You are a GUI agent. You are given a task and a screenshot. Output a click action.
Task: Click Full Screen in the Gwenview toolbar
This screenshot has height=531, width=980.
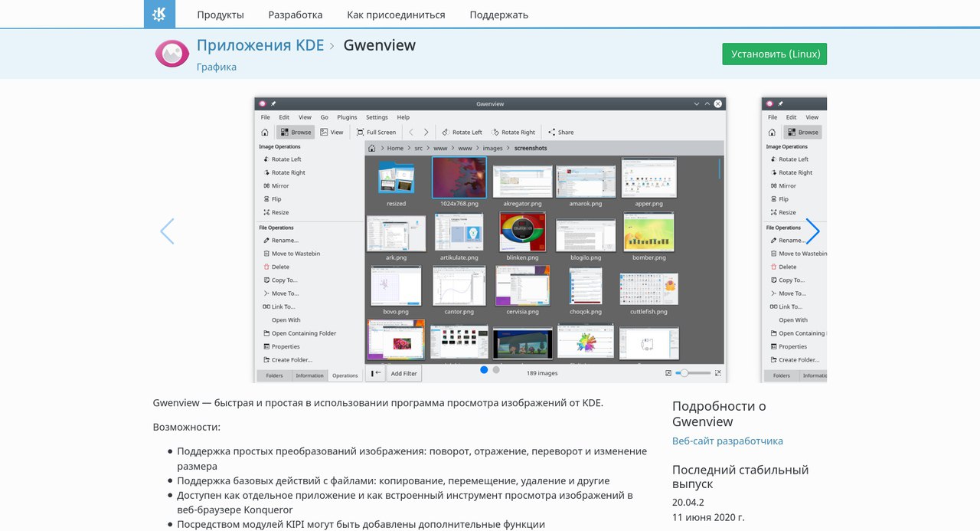(x=376, y=132)
